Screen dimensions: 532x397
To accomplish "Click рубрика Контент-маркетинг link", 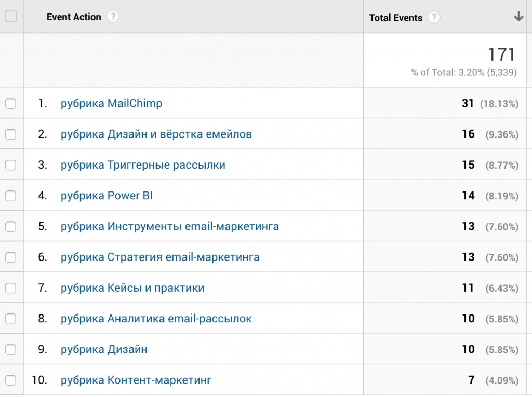I will coord(136,380).
